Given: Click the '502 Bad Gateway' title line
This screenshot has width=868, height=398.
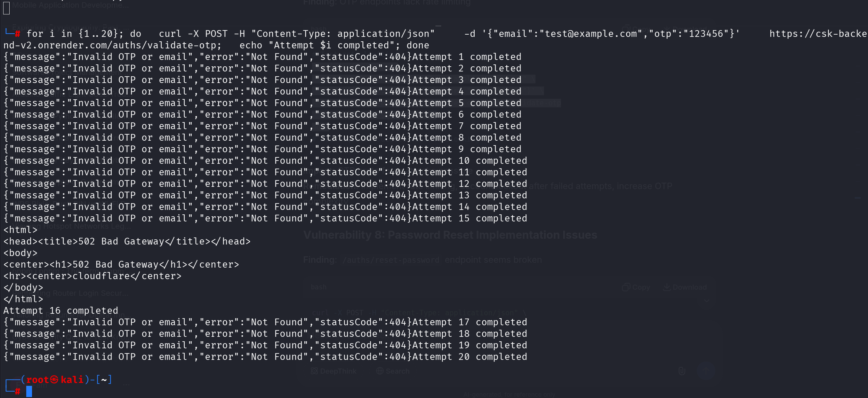Looking at the screenshot, I should tap(127, 242).
